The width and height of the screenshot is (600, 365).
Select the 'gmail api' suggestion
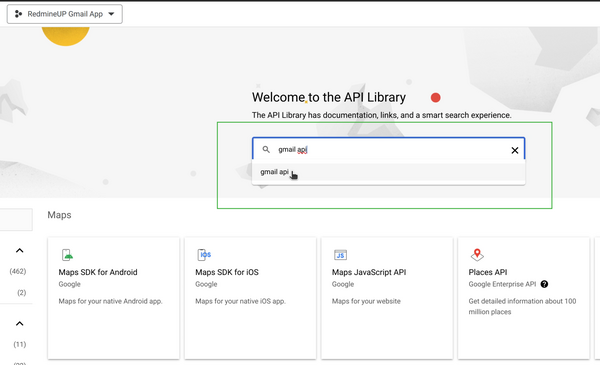click(x=388, y=172)
